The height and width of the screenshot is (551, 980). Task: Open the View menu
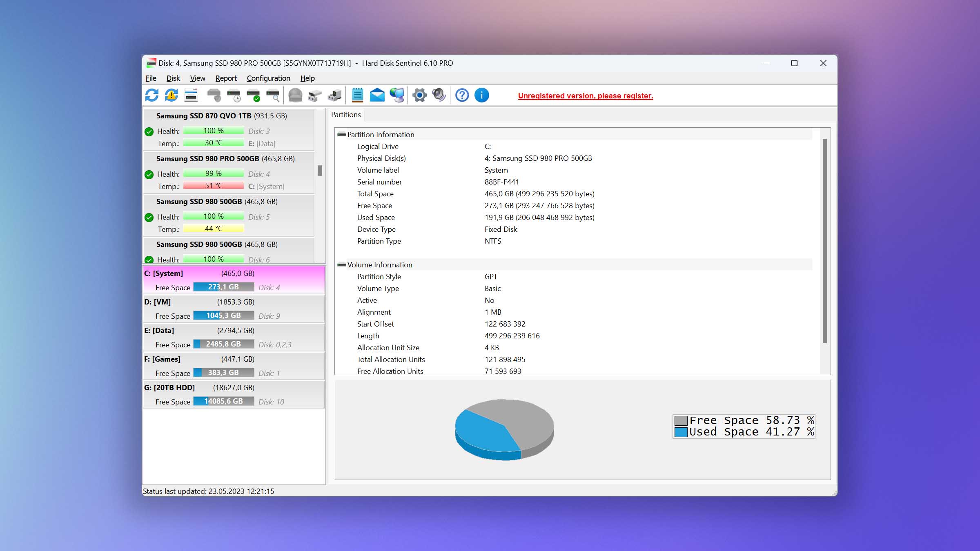pos(198,78)
